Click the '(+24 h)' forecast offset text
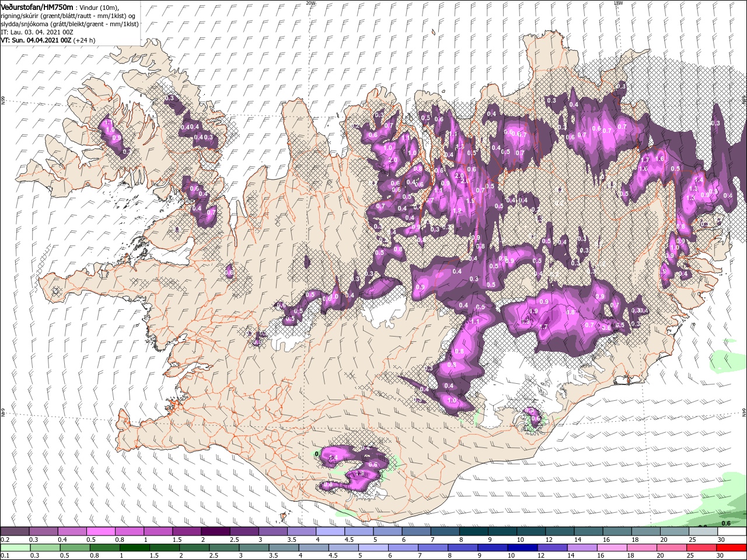The width and height of the screenshot is (747, 560). pyautogui.click(x=85, y=40)
